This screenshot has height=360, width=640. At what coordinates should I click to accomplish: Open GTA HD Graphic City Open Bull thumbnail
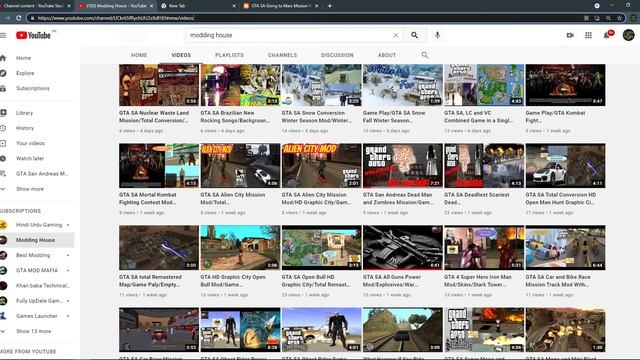(240, 248)
